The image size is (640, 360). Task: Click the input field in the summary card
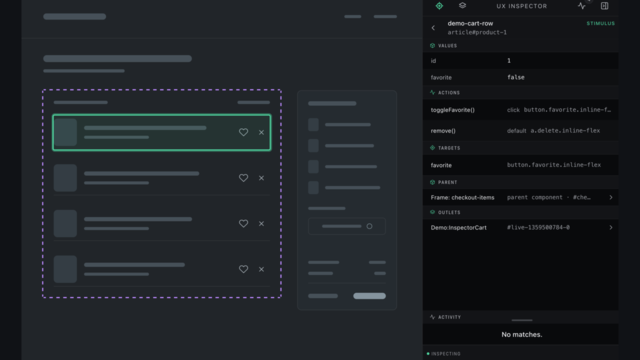click(347, 226)
